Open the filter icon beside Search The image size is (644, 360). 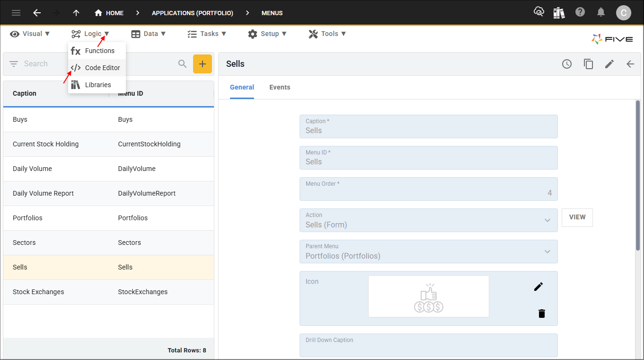pyautogui.click(x=13, y=63)
